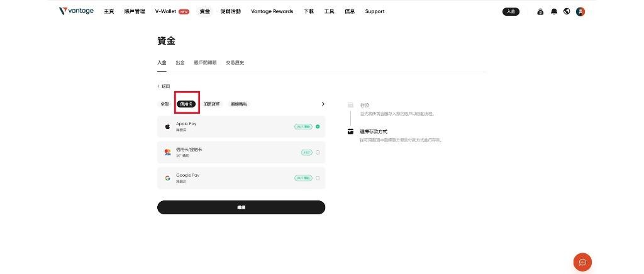
Task: Select the Apple Pay radio button
Action: pyautogui.click(x=318, y=126)
